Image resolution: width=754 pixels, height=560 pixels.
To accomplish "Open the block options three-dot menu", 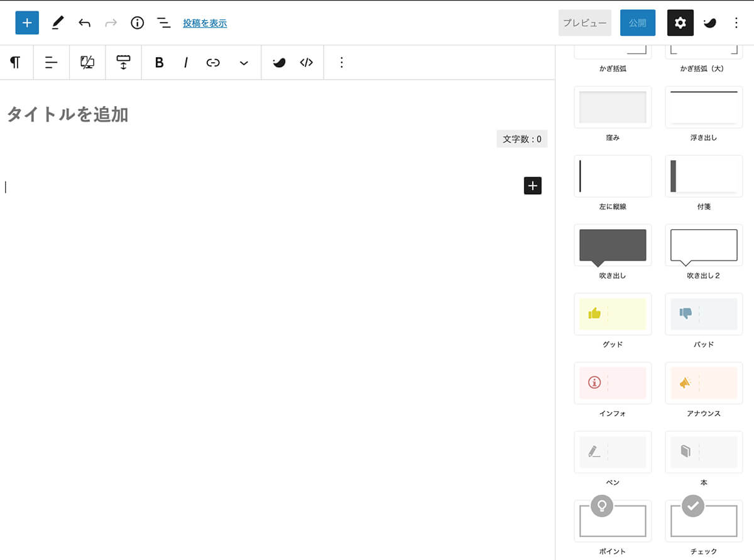I will click(341, 62).
